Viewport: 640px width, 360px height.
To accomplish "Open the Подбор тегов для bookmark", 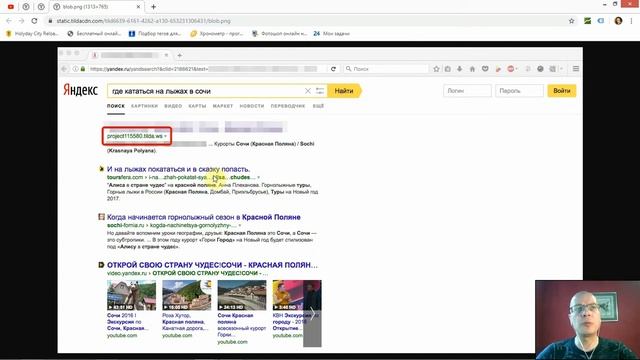I will point(155,33).
